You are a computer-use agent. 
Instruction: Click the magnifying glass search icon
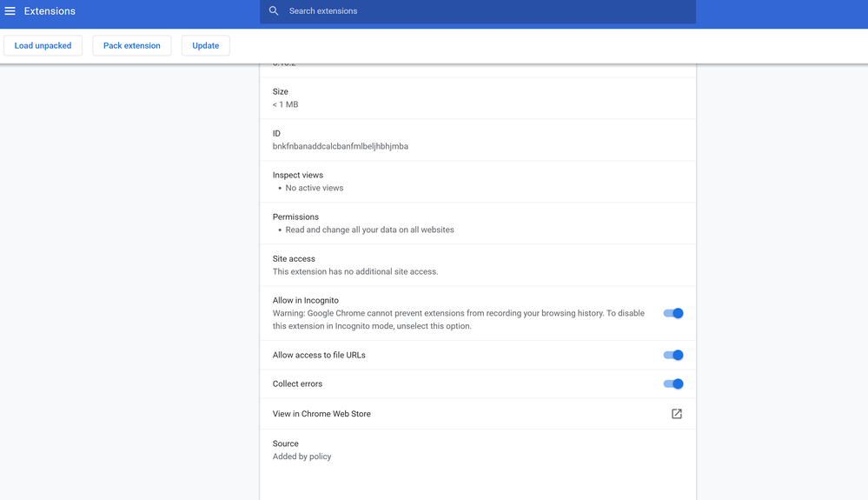pos(274,11)
